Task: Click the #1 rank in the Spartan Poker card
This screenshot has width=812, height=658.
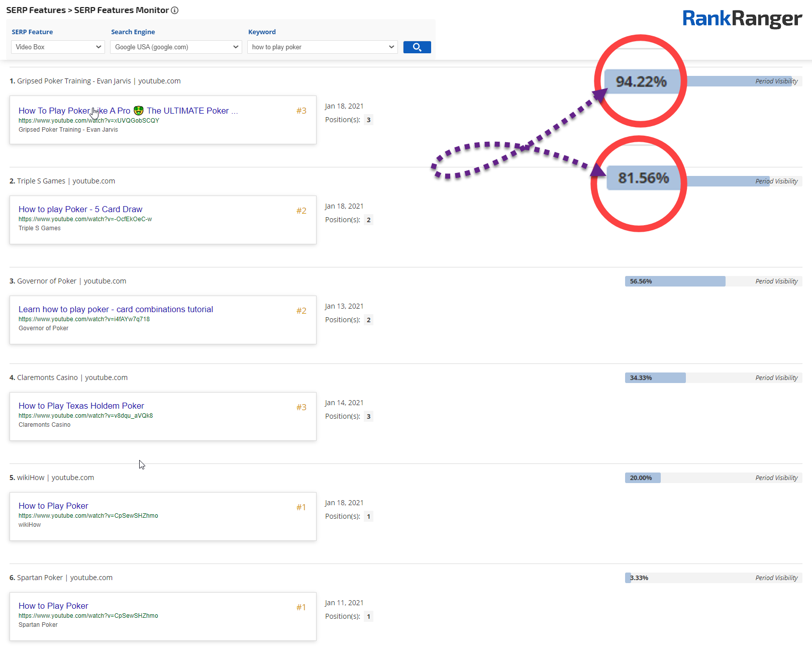Action: point(301,607)
